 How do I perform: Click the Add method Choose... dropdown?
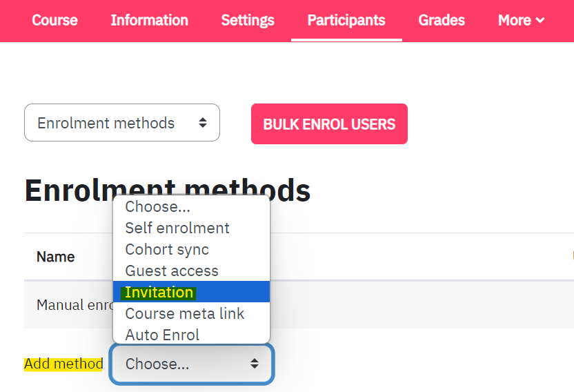click(x=192, y=364)
